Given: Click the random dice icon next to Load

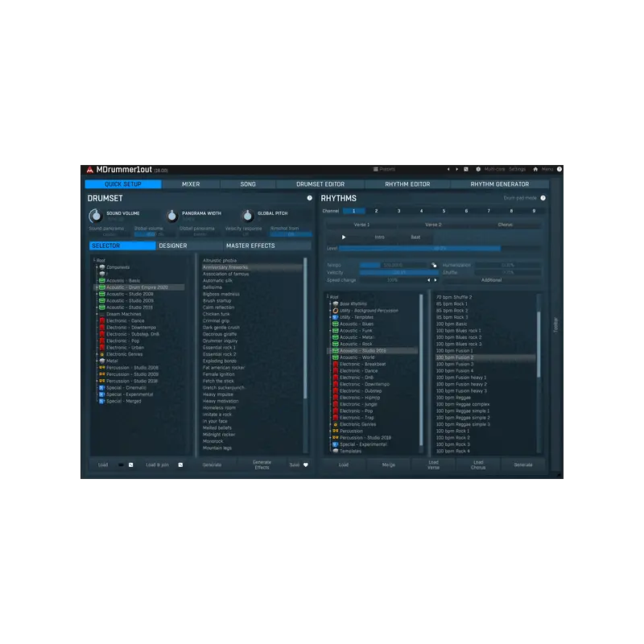Looking at the screenshot, I should tap(130, 465).
